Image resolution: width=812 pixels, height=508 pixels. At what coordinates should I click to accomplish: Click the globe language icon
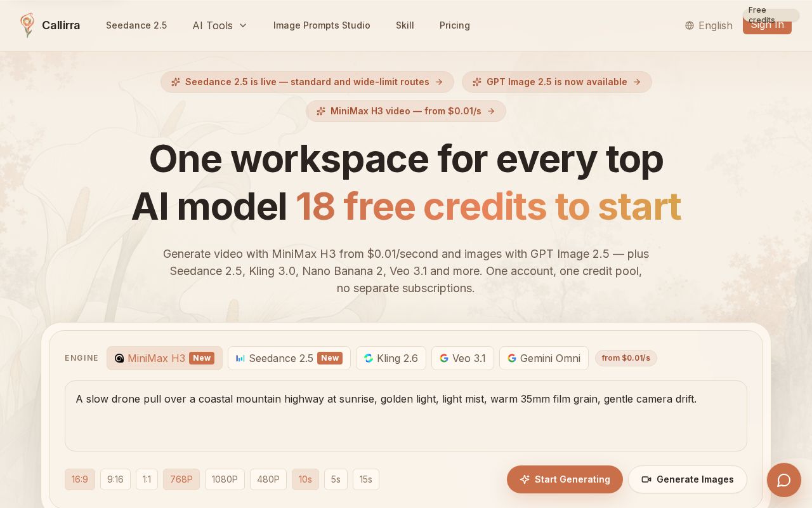tap(690, 25)
